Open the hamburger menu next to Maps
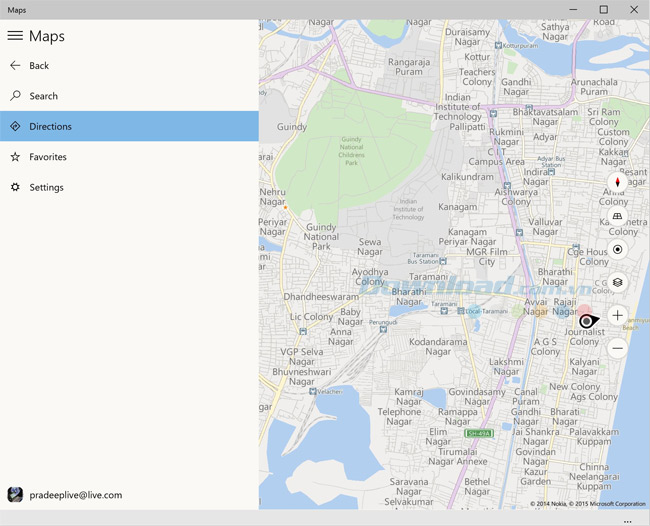 point(15,36)
